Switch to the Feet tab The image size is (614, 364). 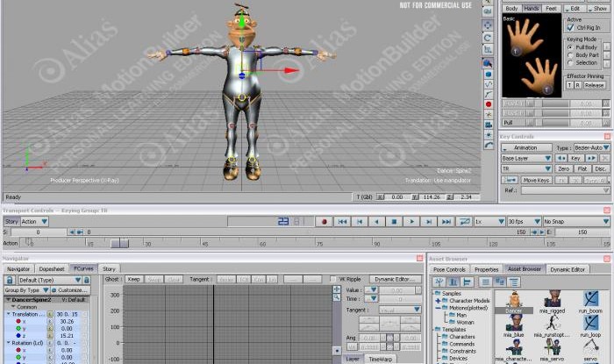point(551,9)
